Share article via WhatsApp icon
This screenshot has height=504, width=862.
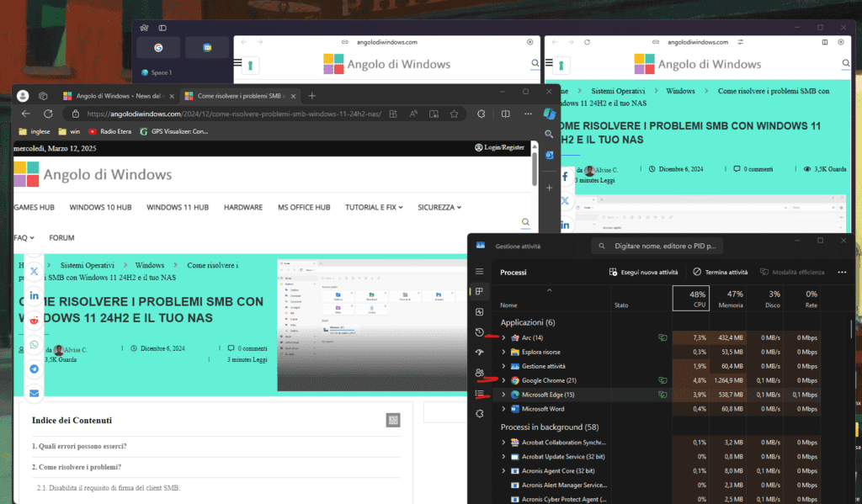pyautogui.click(x=34, y=345)
